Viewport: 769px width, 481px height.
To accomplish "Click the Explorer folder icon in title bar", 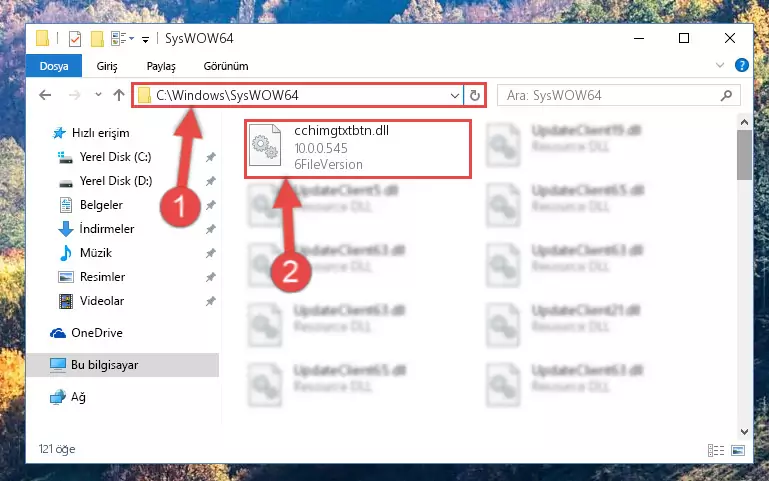I will tap(43, 38).
